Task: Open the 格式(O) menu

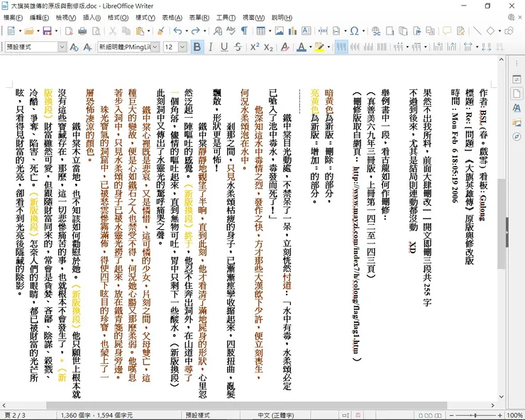Action: pyautogui.click(x=118, y=18)
